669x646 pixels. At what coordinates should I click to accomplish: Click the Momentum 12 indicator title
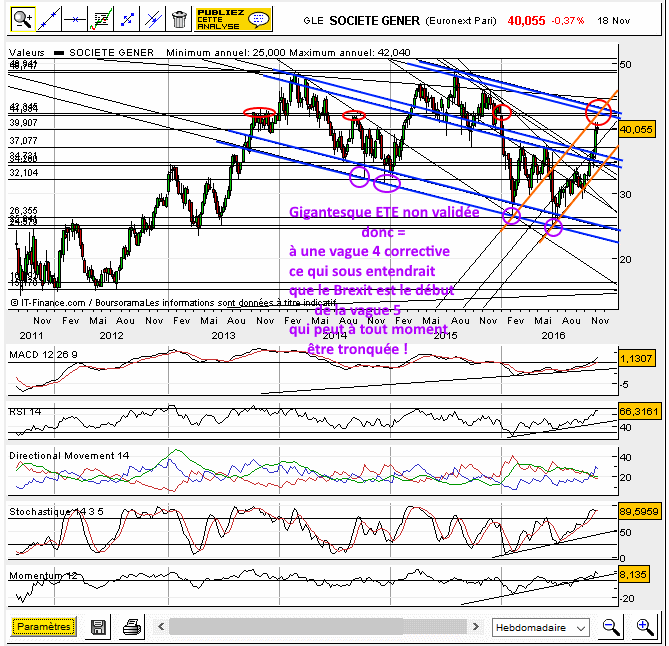point(43,576)
